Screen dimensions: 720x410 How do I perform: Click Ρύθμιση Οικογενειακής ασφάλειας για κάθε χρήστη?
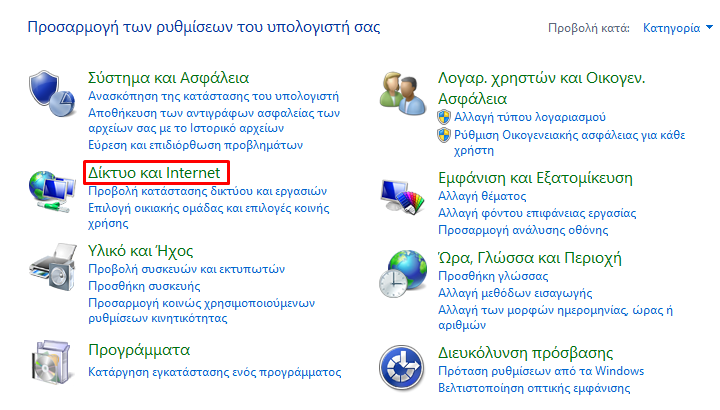coord(569,142)
